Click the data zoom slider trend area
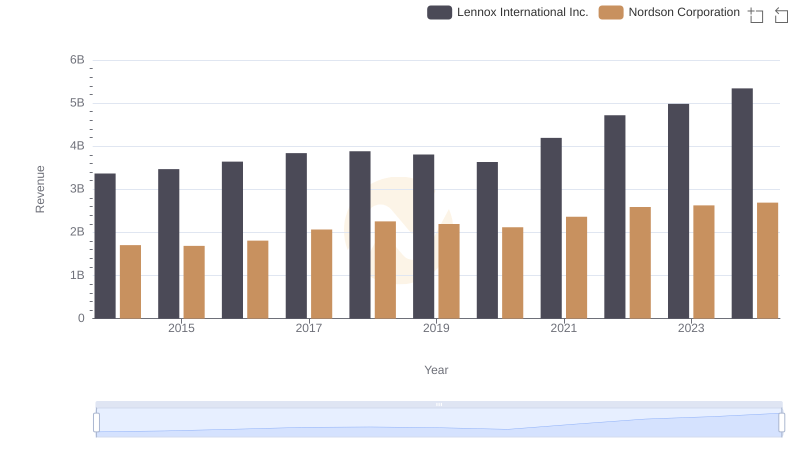The image size is (800, 461). click(439, 423)
